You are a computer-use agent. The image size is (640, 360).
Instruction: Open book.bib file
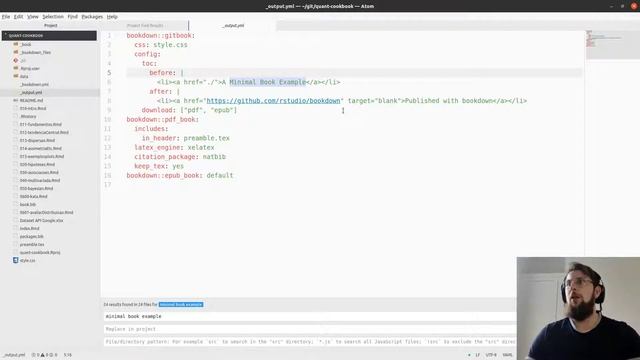(x=28, y=204)
